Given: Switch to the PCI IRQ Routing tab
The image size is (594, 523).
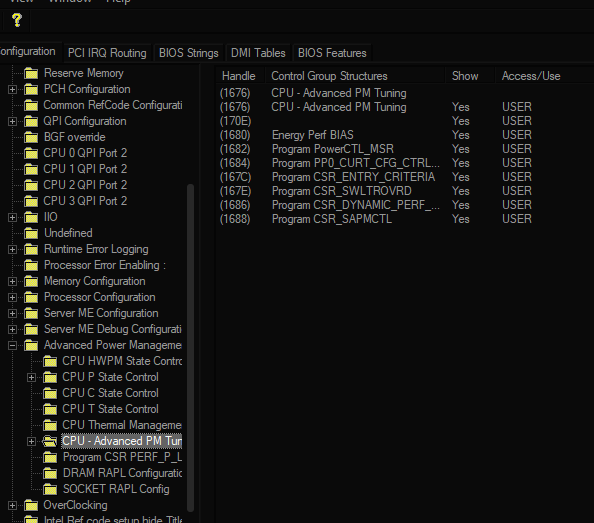Looking at the screenshot, I should pos(107,53).
